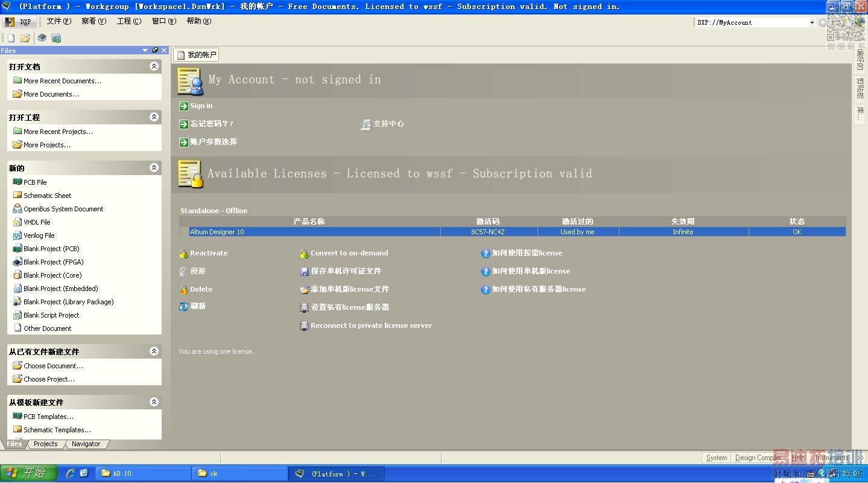
Task: Open the 如何使用私有服务器license help link
Action: click(539, 289)
